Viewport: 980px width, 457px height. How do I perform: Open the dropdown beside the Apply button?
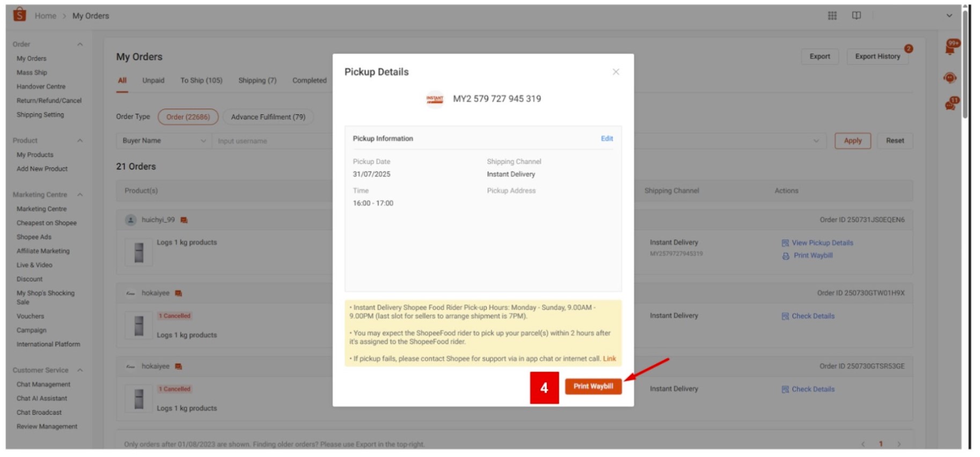816,141
